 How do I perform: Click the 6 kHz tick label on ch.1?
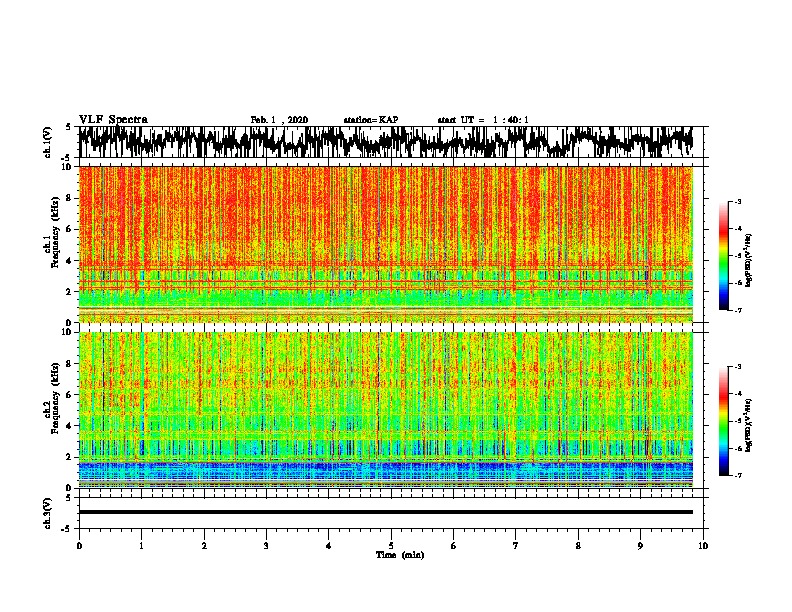click(69, 229)
